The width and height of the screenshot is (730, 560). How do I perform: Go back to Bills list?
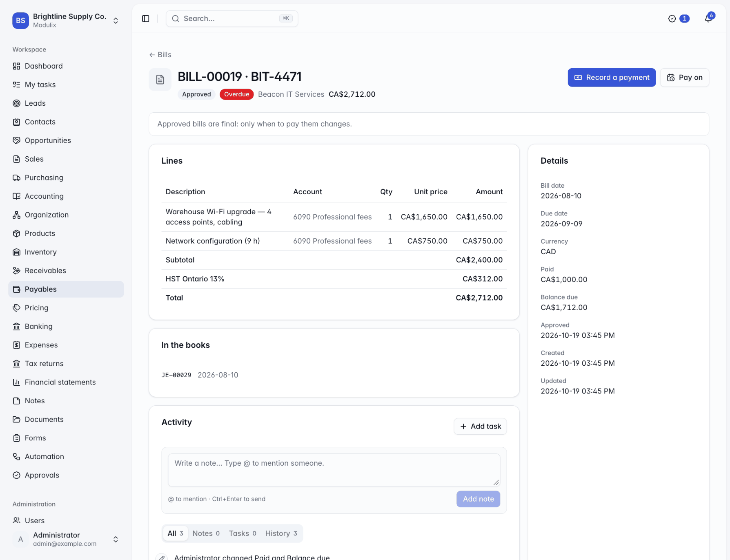coord(160,55)
